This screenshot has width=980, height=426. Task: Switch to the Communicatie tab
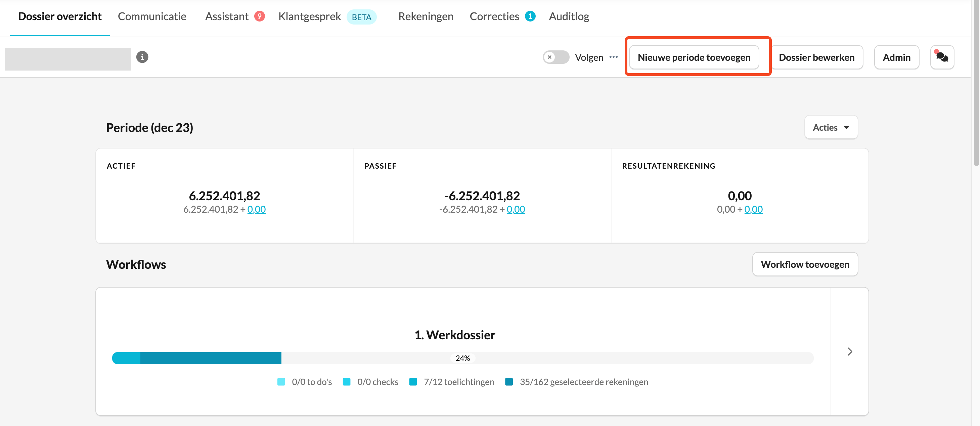click(152, 16)
